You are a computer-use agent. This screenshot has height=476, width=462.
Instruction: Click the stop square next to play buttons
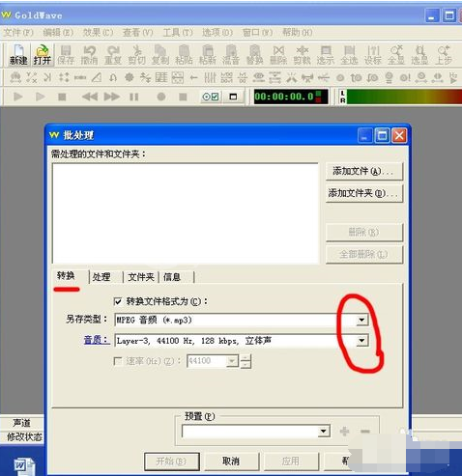[62, 97]
